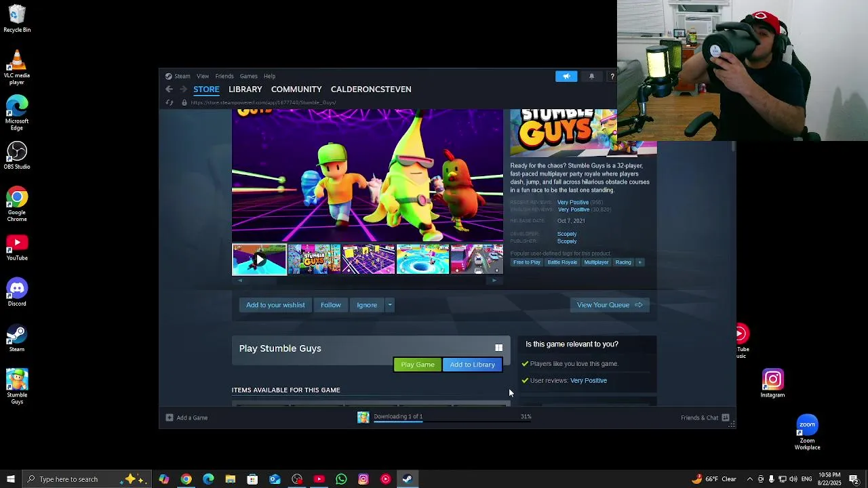This screenshot has height=488, width=868.
Task: Select the purple grid level thumbnail
Action: tap(368, 260)
